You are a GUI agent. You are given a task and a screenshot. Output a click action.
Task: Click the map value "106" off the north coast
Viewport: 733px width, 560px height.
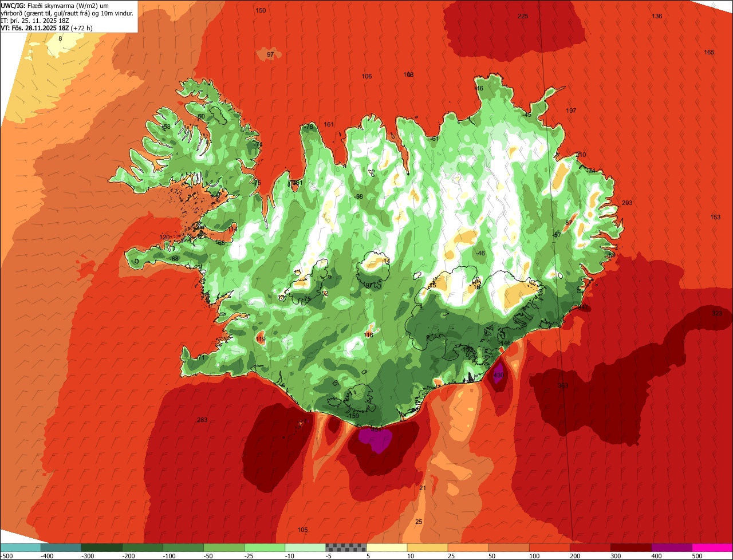[366, 76]
